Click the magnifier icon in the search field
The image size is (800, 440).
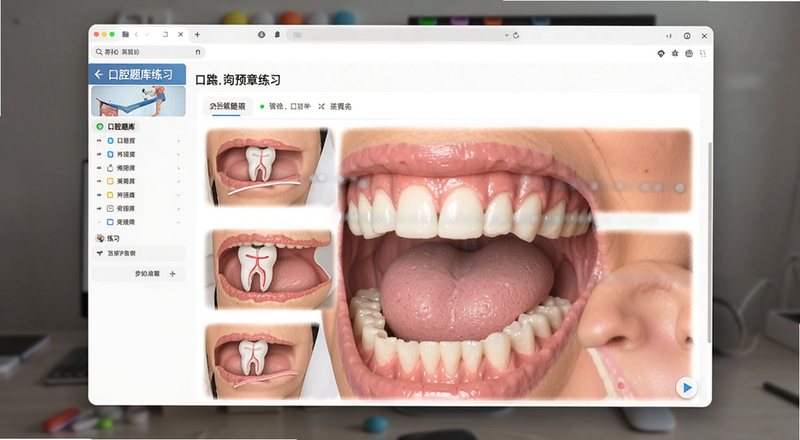99,52
